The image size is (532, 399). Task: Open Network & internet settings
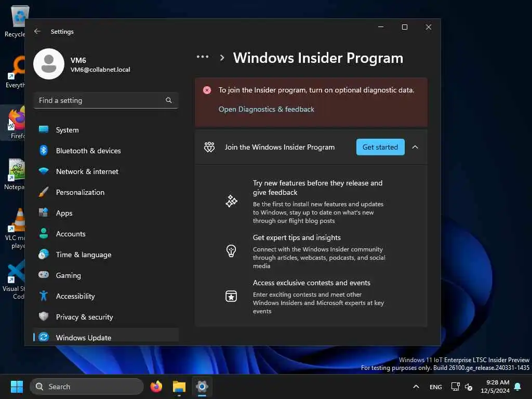pos(106,171)
